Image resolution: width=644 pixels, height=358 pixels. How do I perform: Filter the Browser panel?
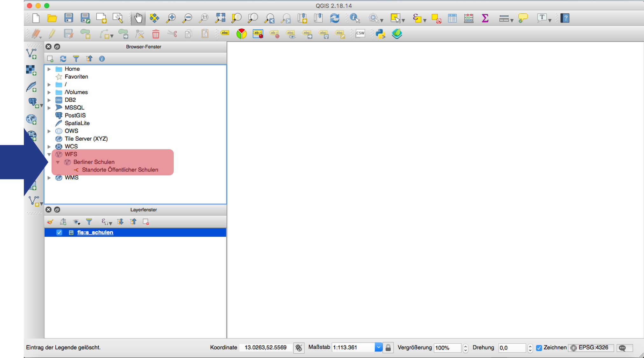tap(76, 59)
